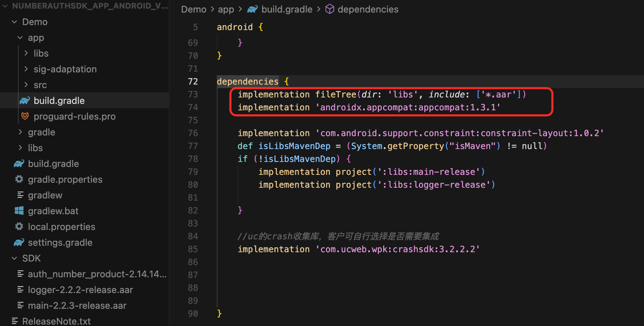Expand the libs folder chevron inside app
Viewport: 644px width, 326px height.
pos(26,53)
